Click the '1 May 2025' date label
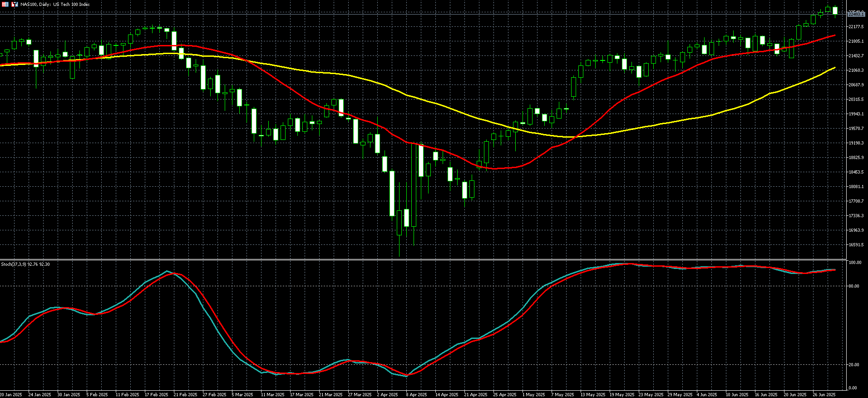Screen dimensions: 868x398 pos(533,395)
